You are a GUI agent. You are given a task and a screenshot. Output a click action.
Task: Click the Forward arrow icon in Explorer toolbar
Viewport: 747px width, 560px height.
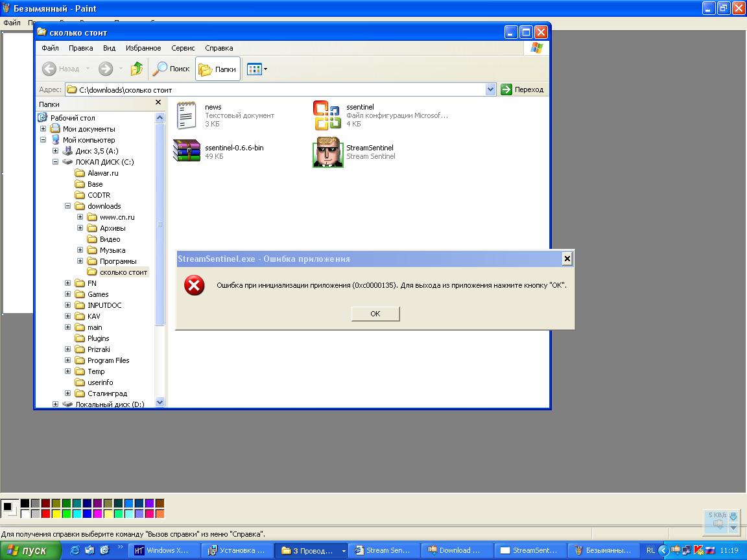pyautogui.click(x=106, y=69)
